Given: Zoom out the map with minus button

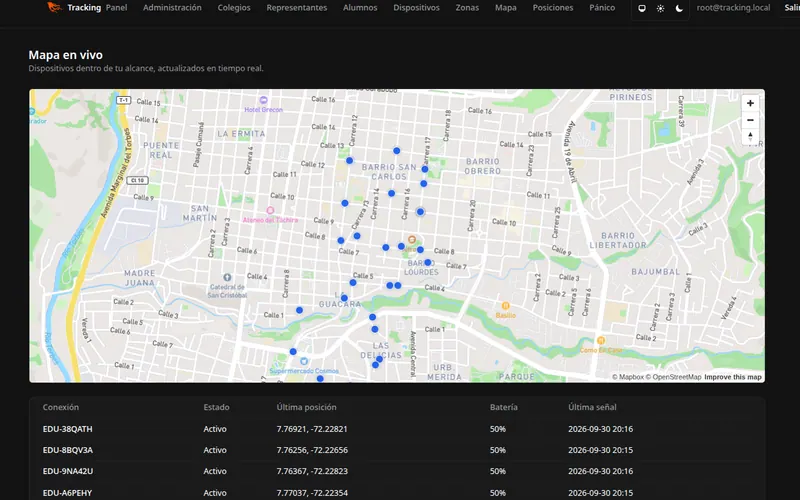Looking at the screenshot, I should tap(750, 120).
